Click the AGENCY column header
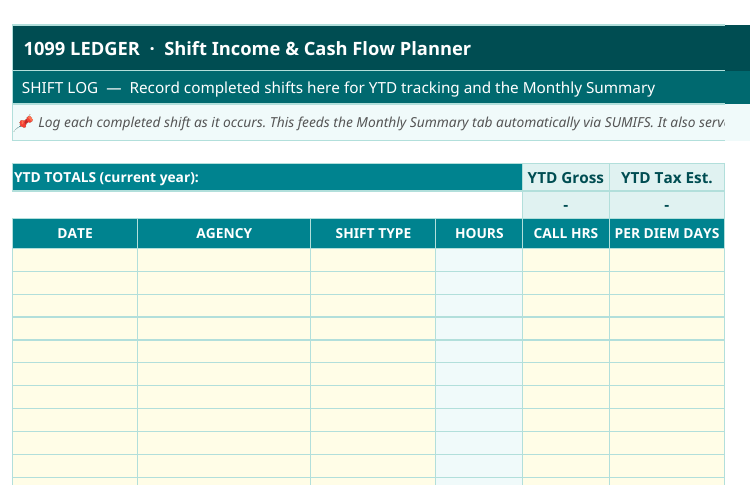 (x=224, y=233)
